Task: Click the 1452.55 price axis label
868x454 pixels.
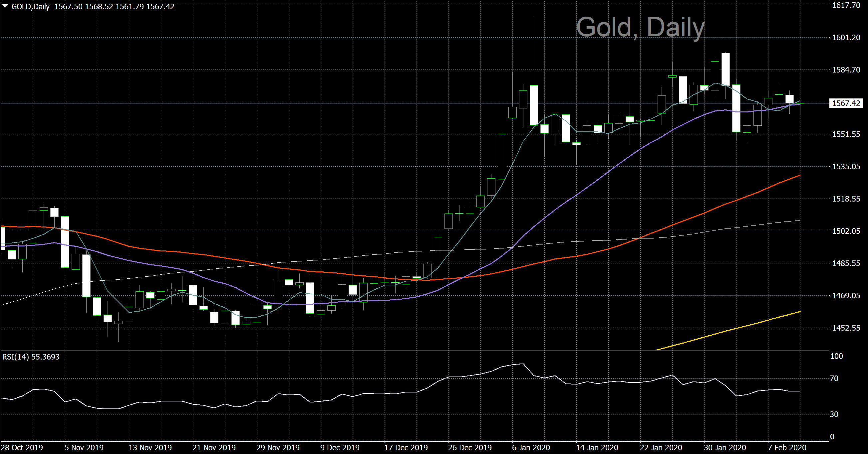Action: coord(846,328)
